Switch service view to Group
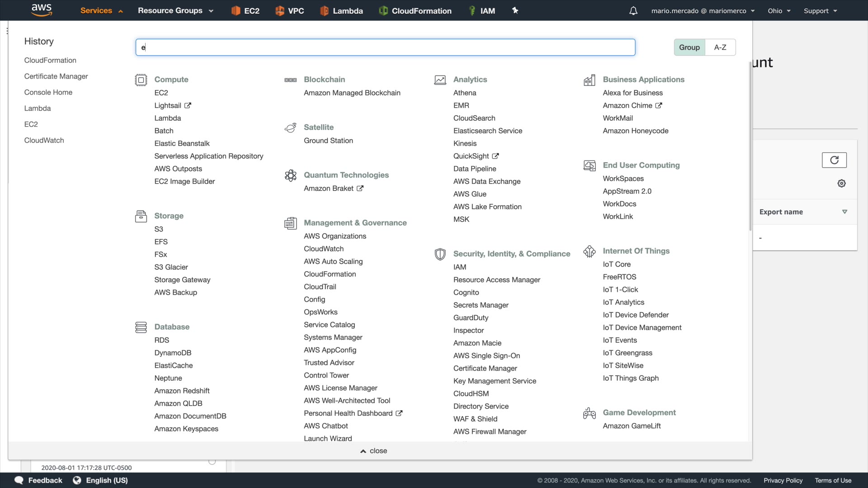 pyautogui.click(x=689, y=47)
